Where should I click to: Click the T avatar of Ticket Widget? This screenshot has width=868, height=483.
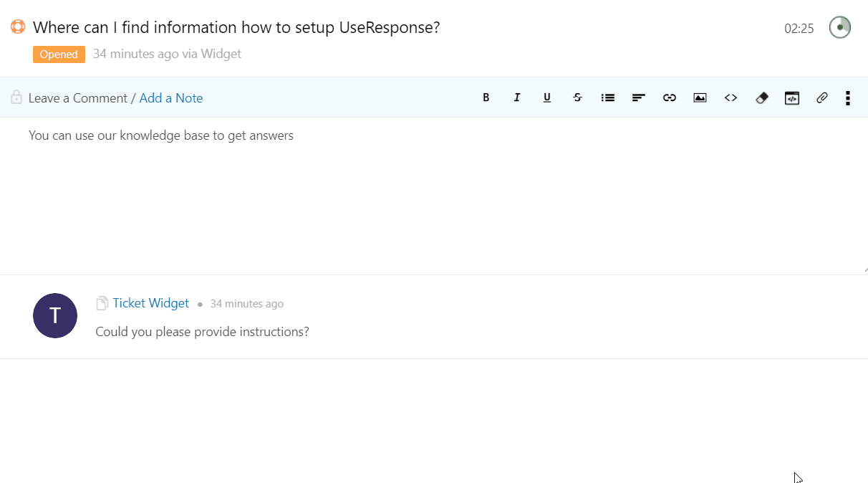pyautogui.click(x=55, y=315)
